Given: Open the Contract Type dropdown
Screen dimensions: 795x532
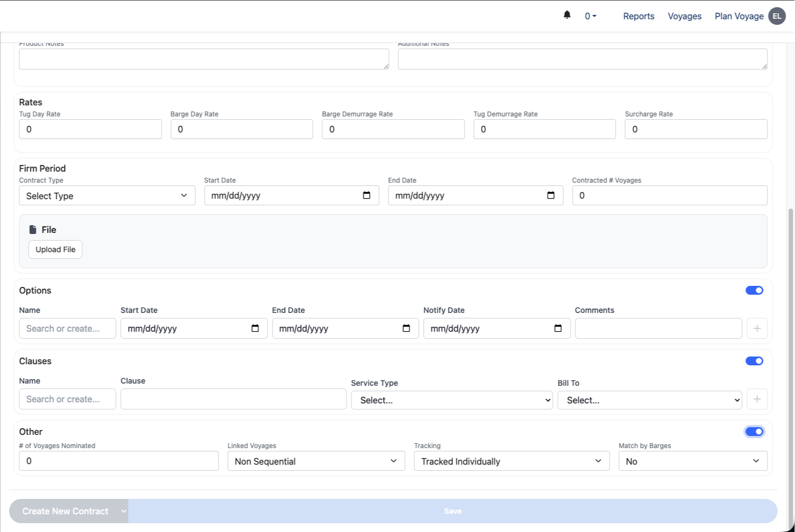Looking at the screenshot, I should [x=107, y=196].
